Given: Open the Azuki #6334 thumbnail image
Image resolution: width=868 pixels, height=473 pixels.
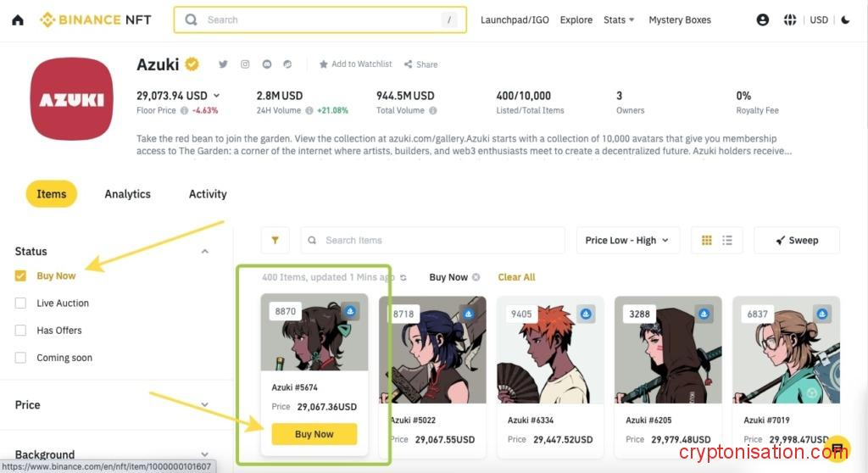Looking at the screenshot, I should point(550,349).
